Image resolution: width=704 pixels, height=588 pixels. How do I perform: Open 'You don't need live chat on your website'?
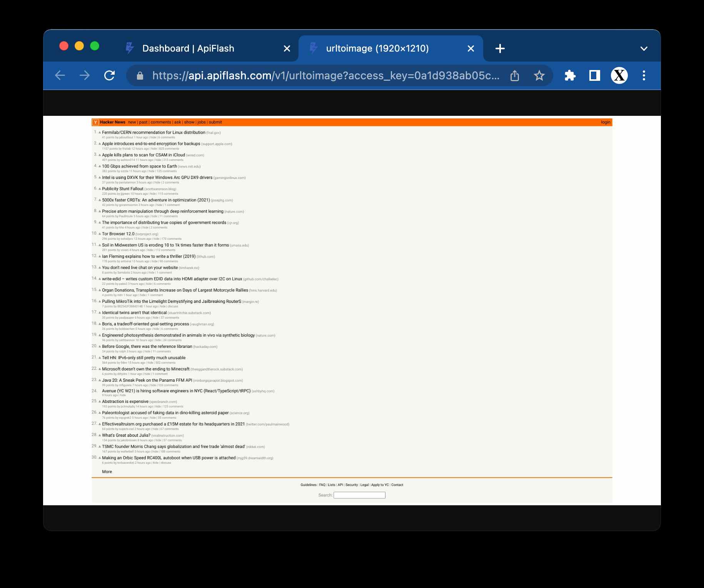click(x=140, y=267)
